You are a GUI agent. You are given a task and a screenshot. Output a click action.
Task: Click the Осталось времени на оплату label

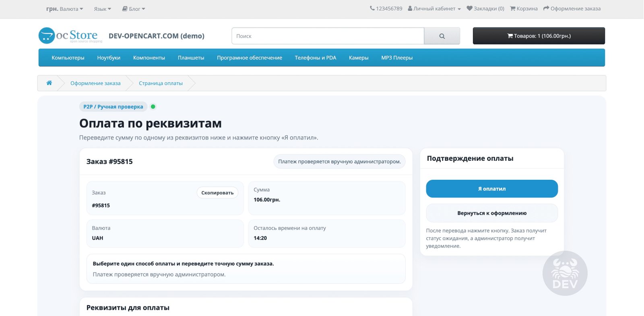click(x=290, y=228)
